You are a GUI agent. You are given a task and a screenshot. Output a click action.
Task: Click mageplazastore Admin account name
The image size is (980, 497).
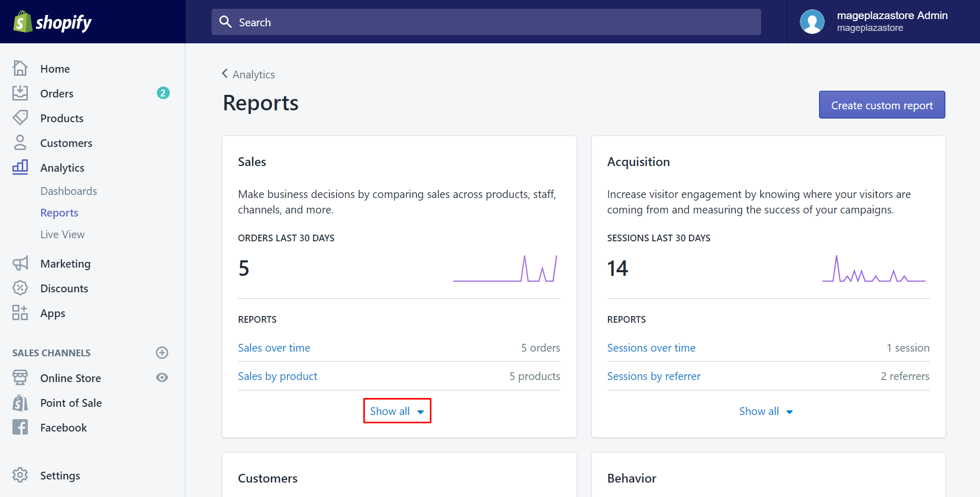892,15
